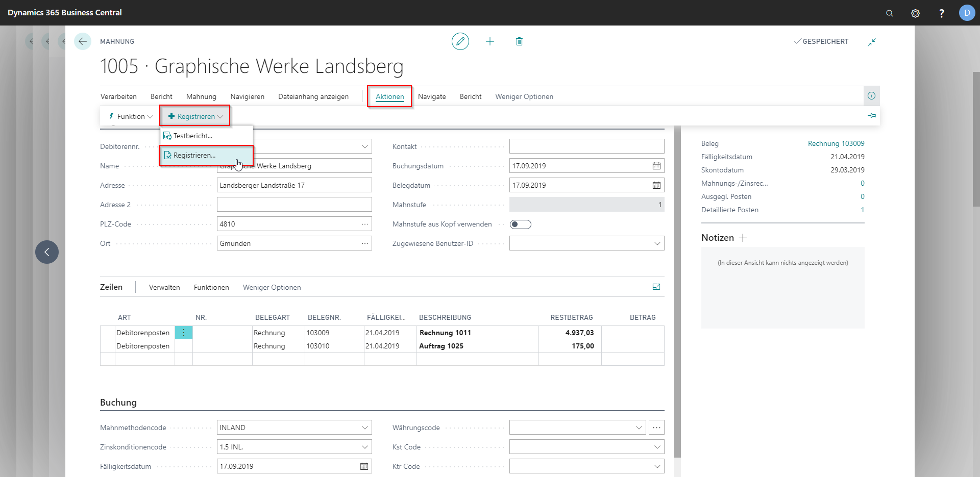Click the plus icon to create new reminder
This screenshot has width=980, height=477.
click(490, 41)
